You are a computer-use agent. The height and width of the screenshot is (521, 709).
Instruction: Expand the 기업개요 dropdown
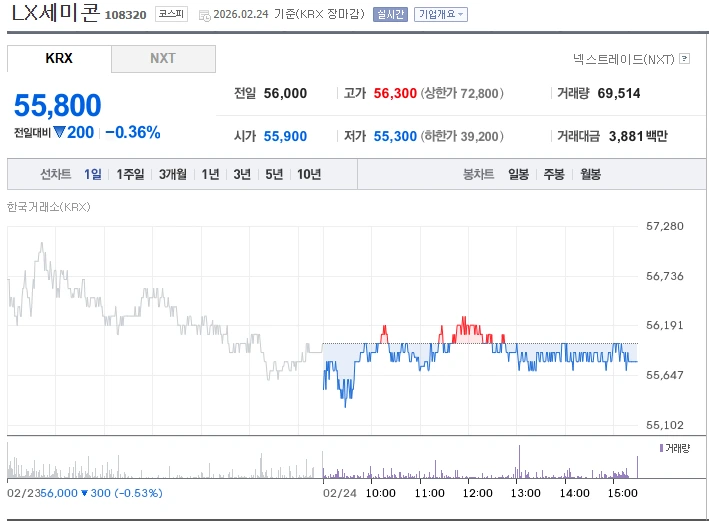[x=441, y=14]
